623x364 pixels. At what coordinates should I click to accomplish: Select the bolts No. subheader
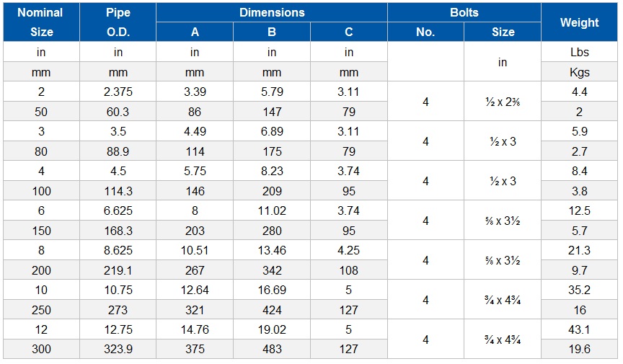click(x=425, y=32)
